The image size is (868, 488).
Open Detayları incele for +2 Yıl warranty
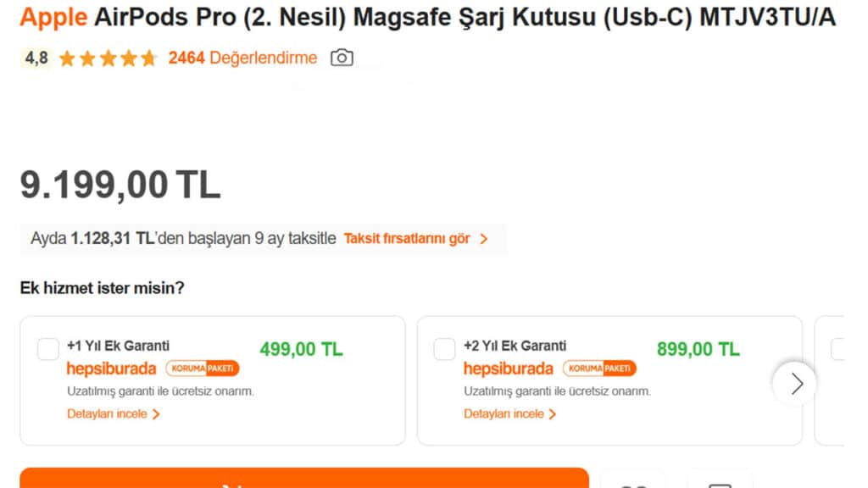tap(510, 414)
